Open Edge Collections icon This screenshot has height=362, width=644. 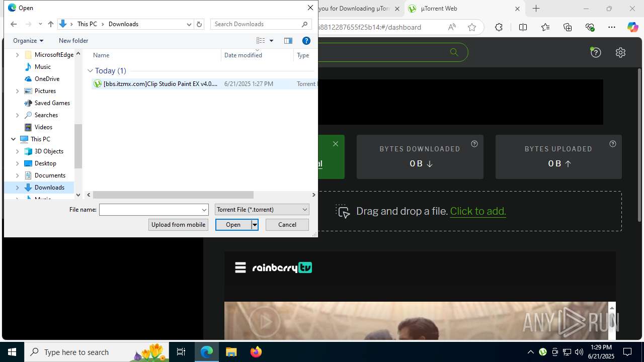point(568,27)
